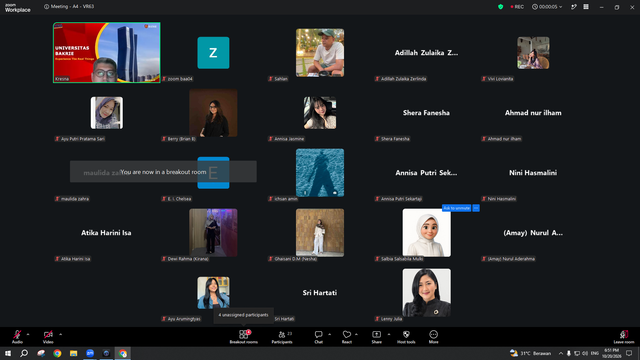Leave the breakout room
This screenshot has width=640, height=360.
[624, 337]
